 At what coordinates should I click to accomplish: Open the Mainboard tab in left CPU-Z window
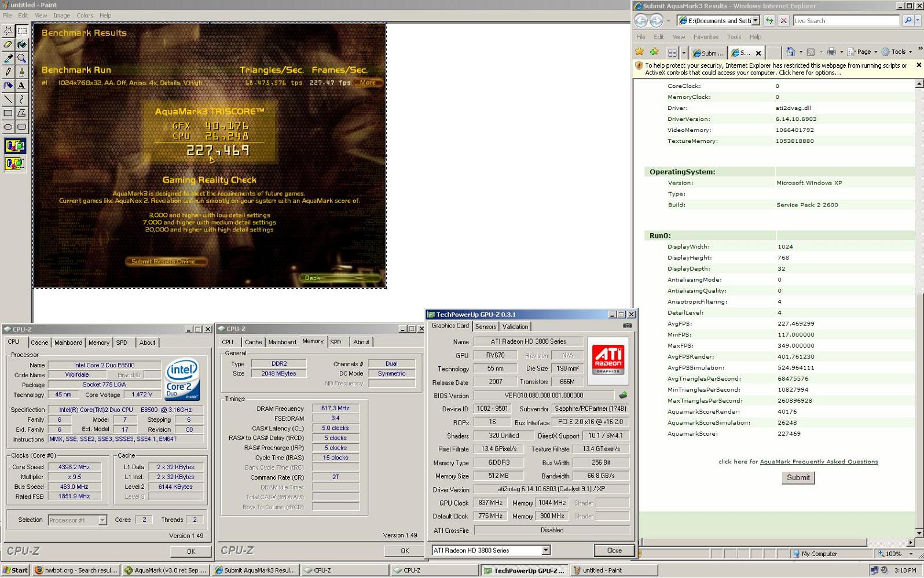point(68,343)
